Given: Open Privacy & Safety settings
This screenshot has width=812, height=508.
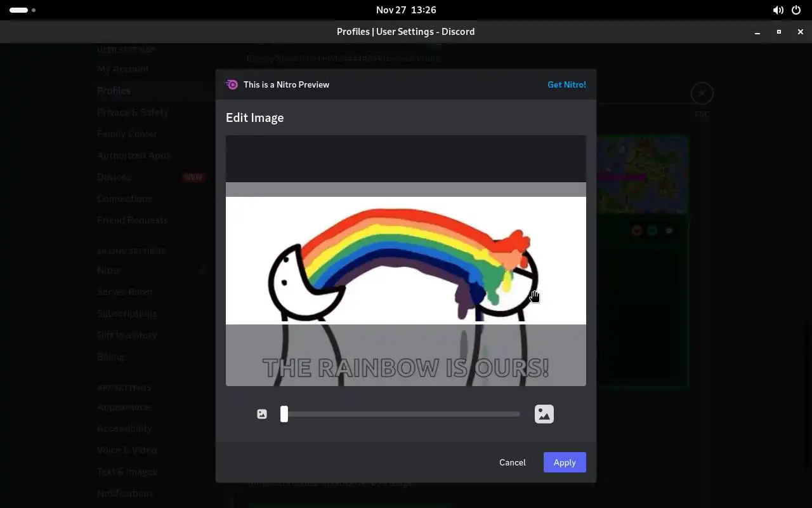Looking at the screenshot, I should point(133,112).
